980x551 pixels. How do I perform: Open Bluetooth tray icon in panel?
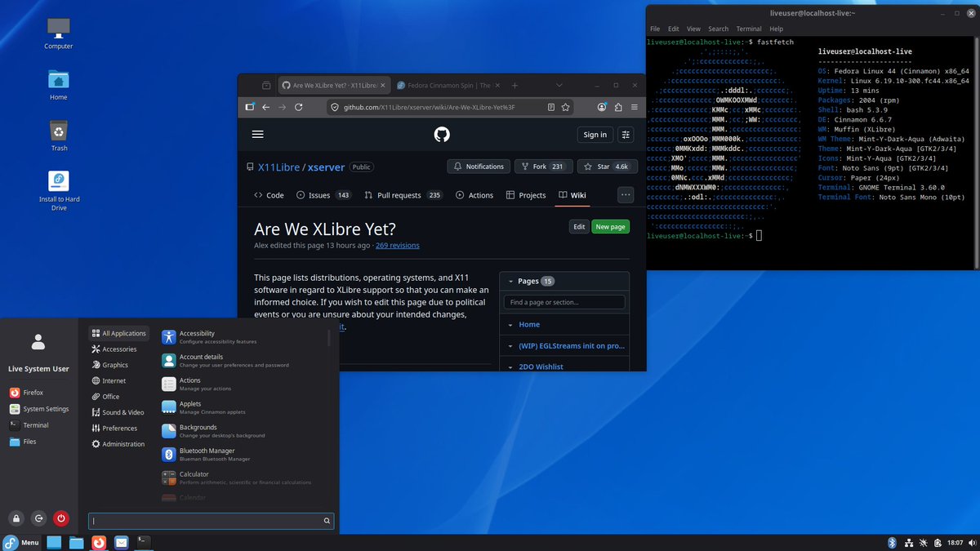point(892,542)
